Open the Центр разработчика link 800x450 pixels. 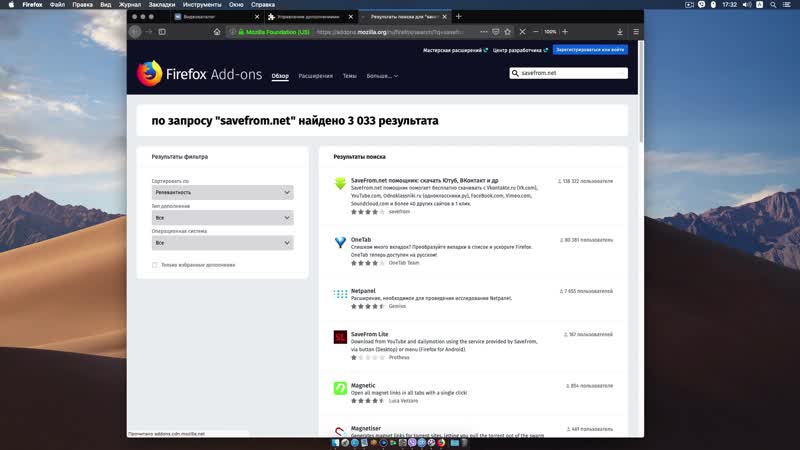pyautogui.click(x=520, y=50)
